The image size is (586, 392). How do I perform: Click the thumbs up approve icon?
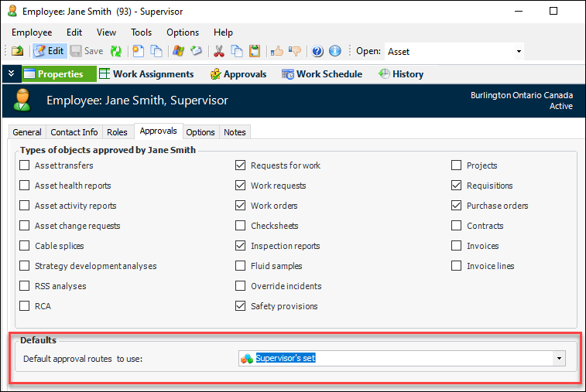(x=277, y=51)
